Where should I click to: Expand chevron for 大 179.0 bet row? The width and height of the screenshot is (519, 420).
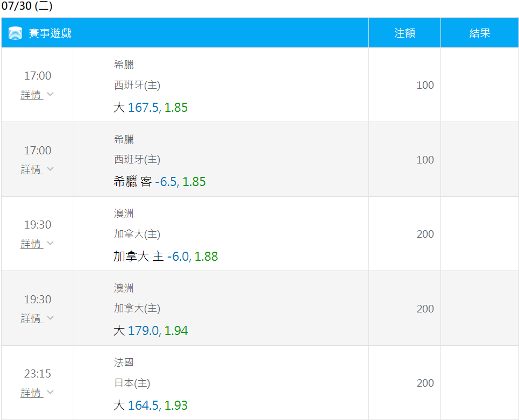coord(51,318)
